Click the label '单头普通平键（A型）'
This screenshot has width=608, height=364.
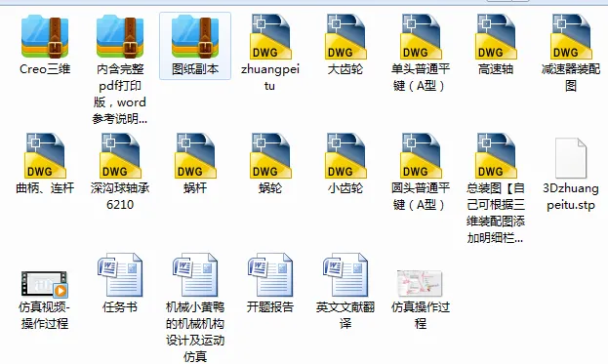(x=421, y=77)
